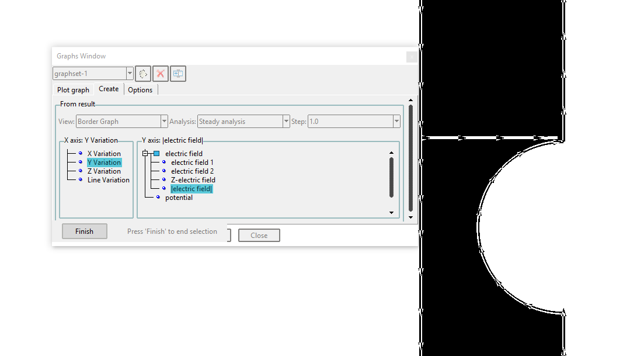This screenshot has width=644, height=356.
Task: Click the rename graphset icon
Action: tap(178, 74)
